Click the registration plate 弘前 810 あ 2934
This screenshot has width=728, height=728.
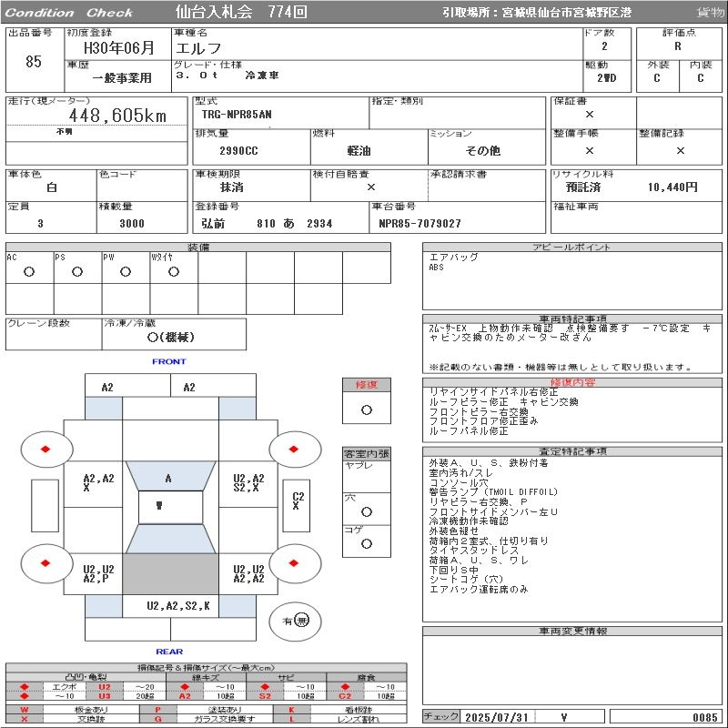pos(267,223)
